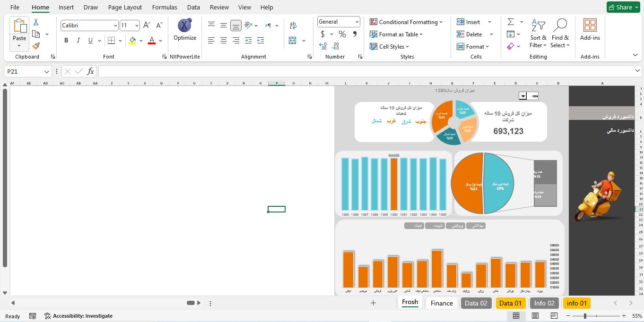This screenshot has height=322, width=644.
Task: Click the Insert Function fx icon
Action: pos(90,71)
